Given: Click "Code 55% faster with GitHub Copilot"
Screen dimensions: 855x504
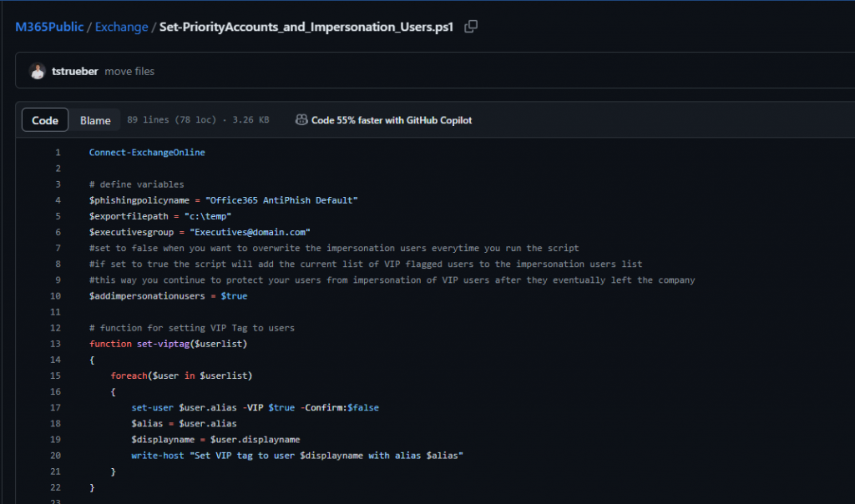Looking at the screenshot, I should 391,120.
